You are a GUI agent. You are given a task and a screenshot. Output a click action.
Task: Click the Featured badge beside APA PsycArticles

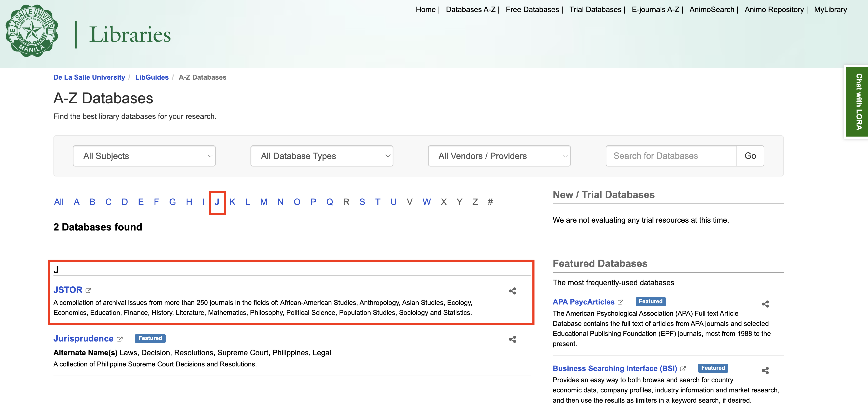(651, 302)
